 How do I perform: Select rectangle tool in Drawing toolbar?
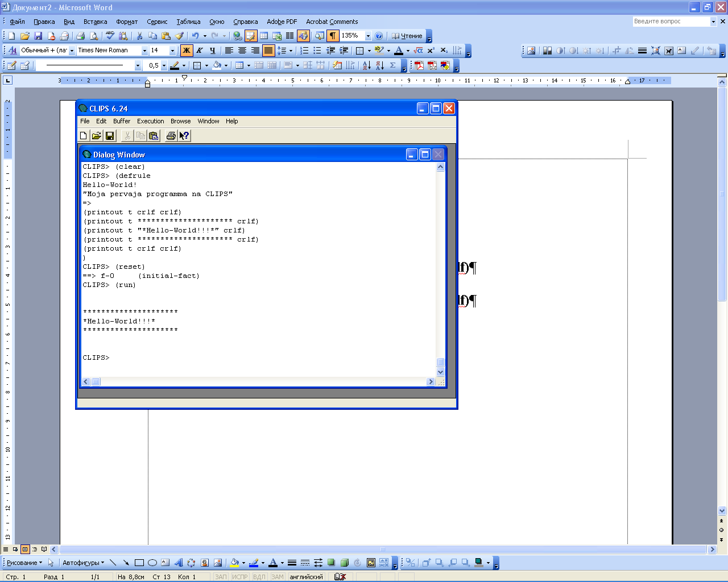coord(139,563)
